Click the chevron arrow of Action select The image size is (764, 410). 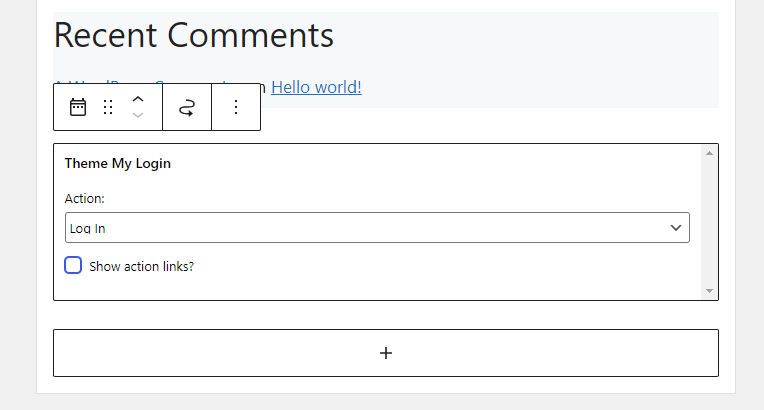[x=676, y=228]
